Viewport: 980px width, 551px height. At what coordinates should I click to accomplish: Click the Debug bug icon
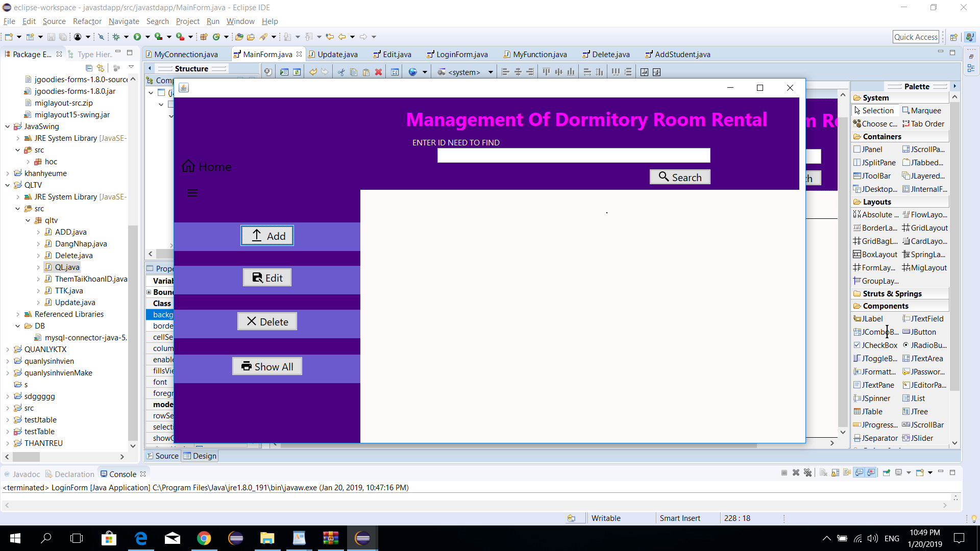tap(116, 37)
